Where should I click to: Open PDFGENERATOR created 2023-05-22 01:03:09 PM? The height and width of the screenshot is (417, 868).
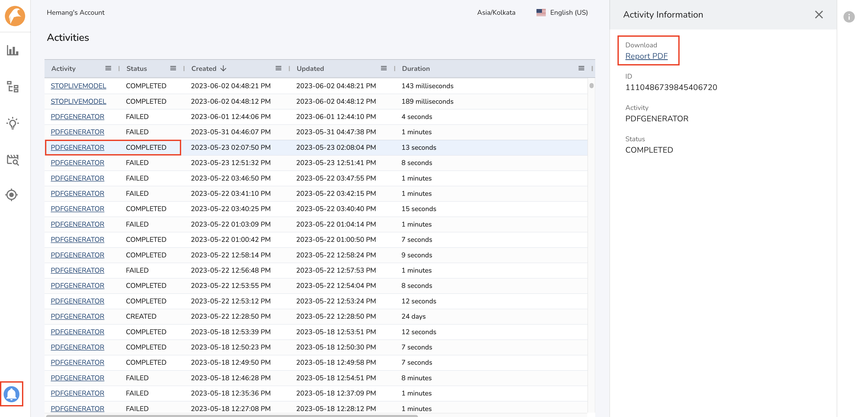click(77, 224)
